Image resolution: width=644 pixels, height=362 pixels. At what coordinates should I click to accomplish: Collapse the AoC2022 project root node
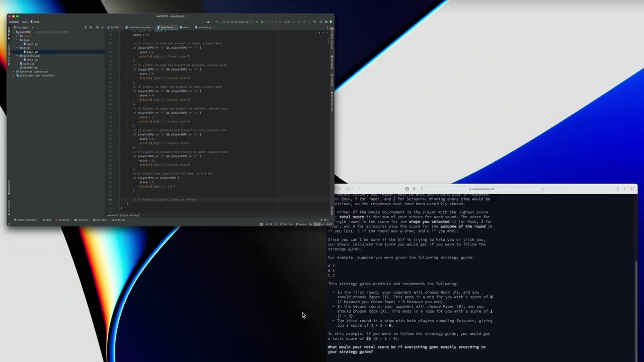click(x=14, y=32)
